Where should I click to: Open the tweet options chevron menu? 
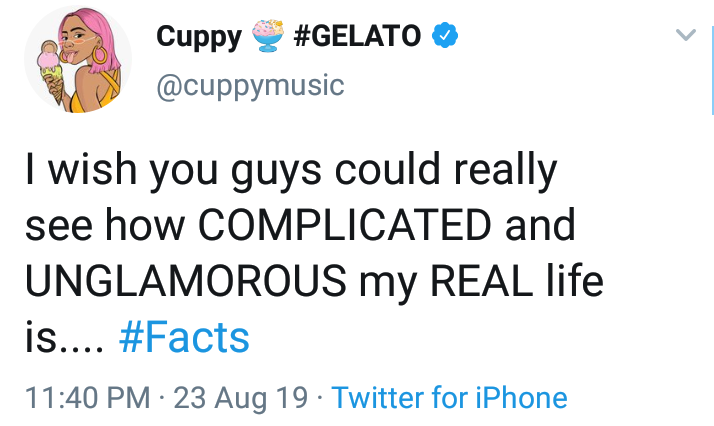tap(685, 36)
